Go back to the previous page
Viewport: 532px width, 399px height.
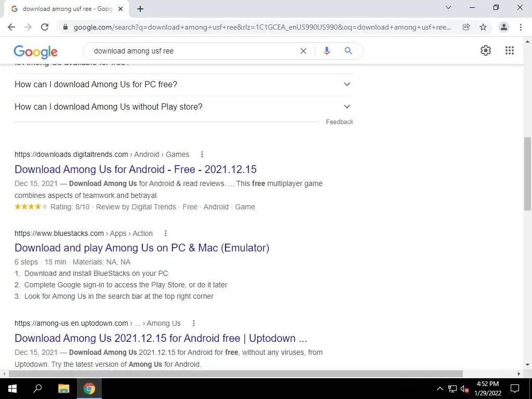(11, 27)
